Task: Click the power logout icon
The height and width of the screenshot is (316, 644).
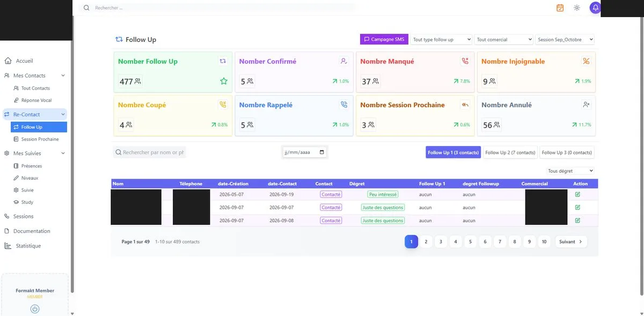Action: (x=35, y=308)
